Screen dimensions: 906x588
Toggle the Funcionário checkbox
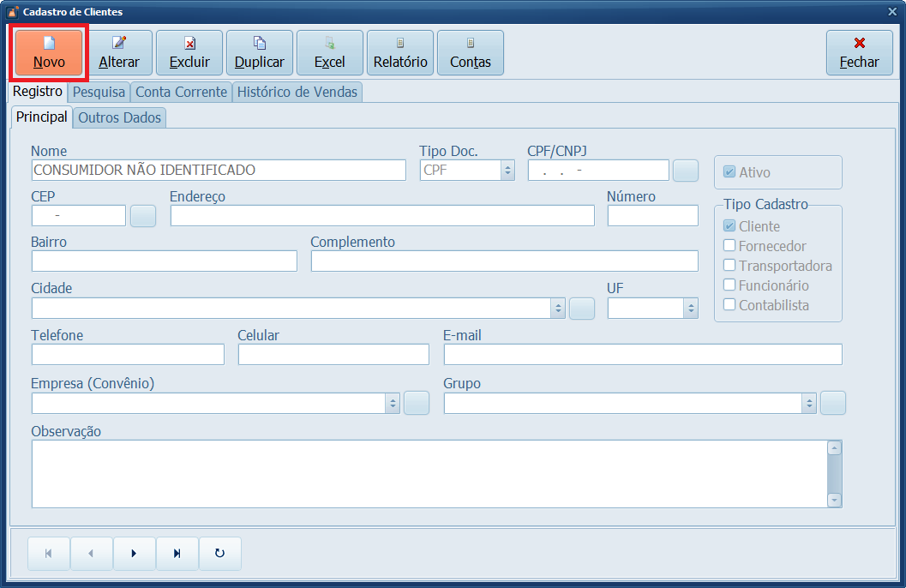tap(729, 285)
